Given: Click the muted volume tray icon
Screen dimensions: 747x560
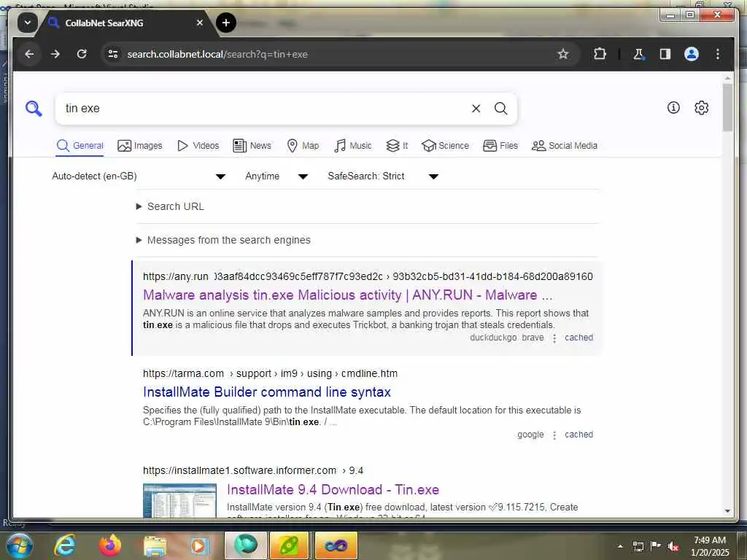Looking at the screenshot, I should 673,546.
